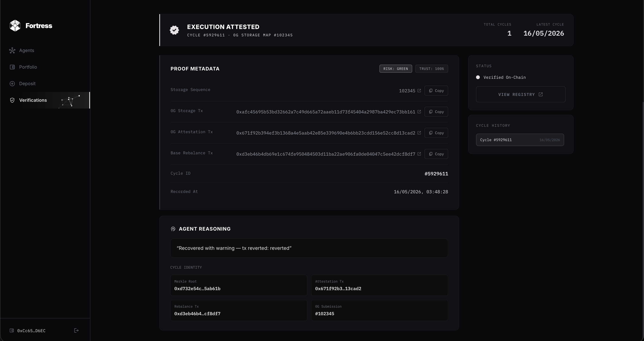Click the Verifications shield icon
This screenshot has width=644, height=341.
pos(12,100)
